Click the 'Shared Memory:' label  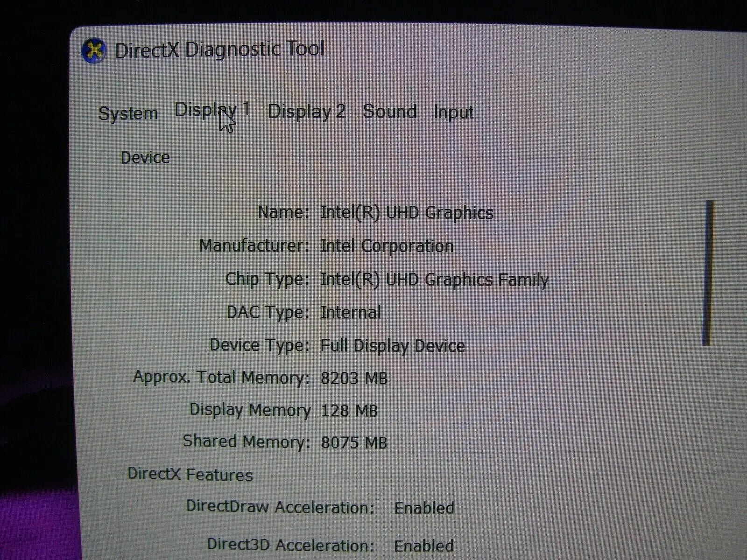point(247,441)
